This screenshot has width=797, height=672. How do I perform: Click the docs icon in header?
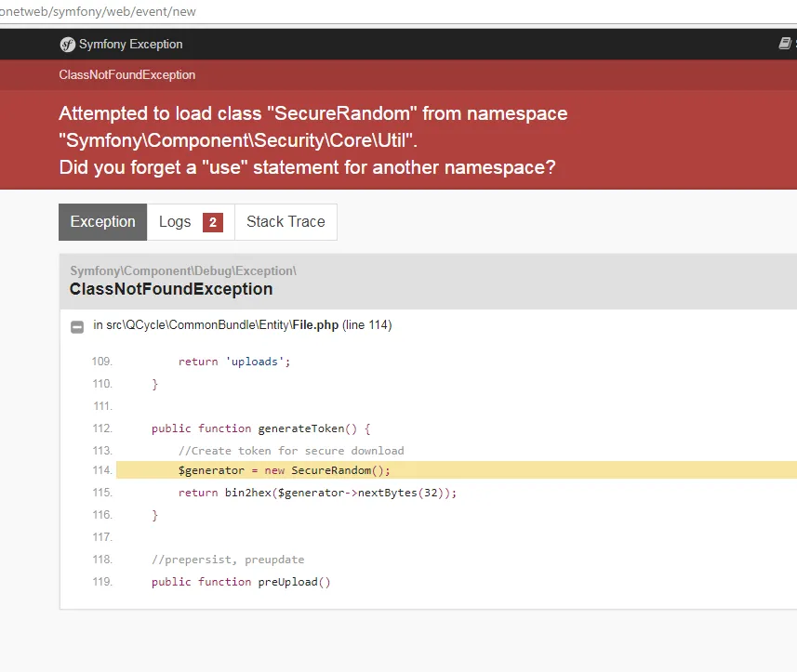786,44
